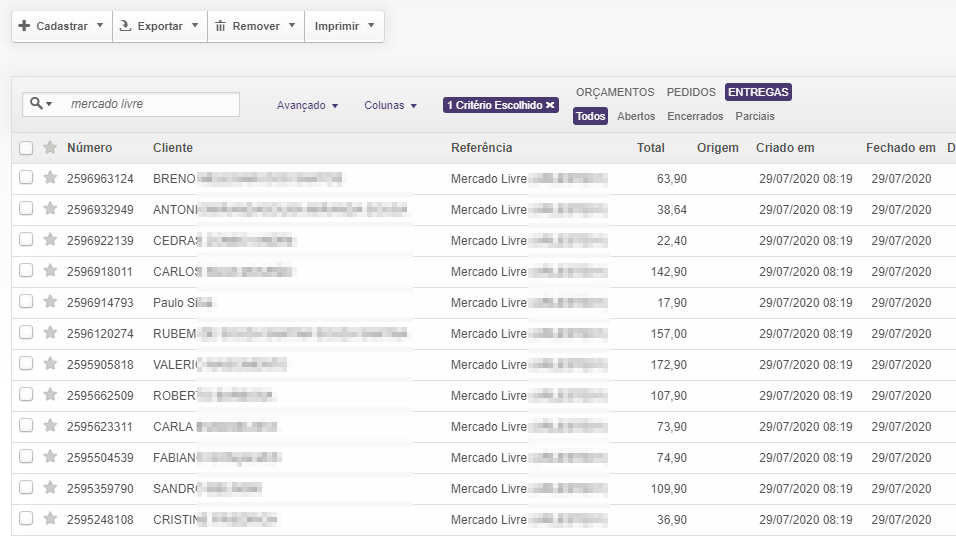Favorite order 2595504539 with the star

[50, 457]
